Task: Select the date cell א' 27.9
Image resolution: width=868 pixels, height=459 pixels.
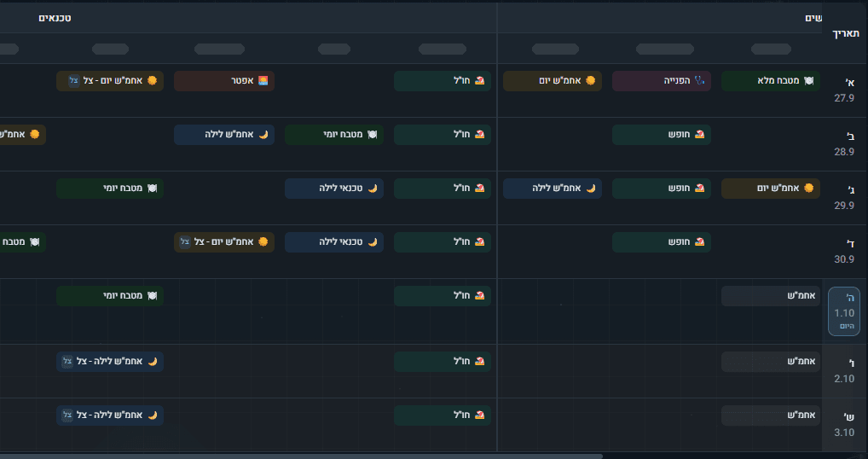Action: 845,90
